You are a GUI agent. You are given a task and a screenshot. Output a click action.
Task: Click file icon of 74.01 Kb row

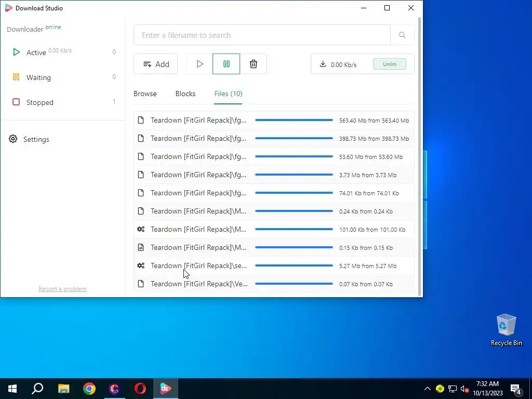pyautogui.click(x=141, y=193)
